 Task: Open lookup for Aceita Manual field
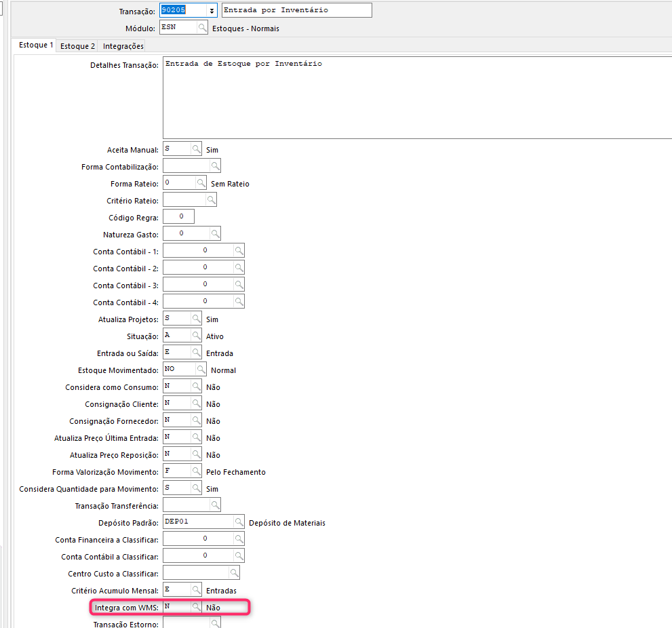point(196,149)
